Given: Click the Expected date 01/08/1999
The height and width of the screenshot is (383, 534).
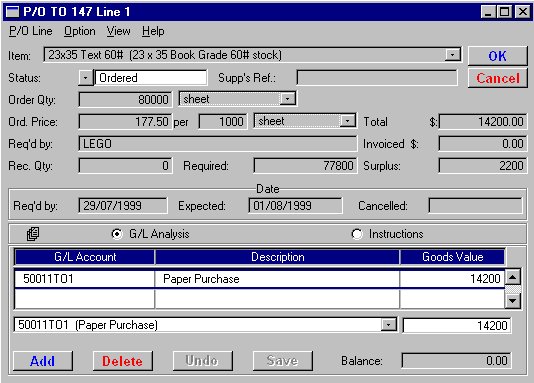Looking at the screenshot, I should coord(295,206).
